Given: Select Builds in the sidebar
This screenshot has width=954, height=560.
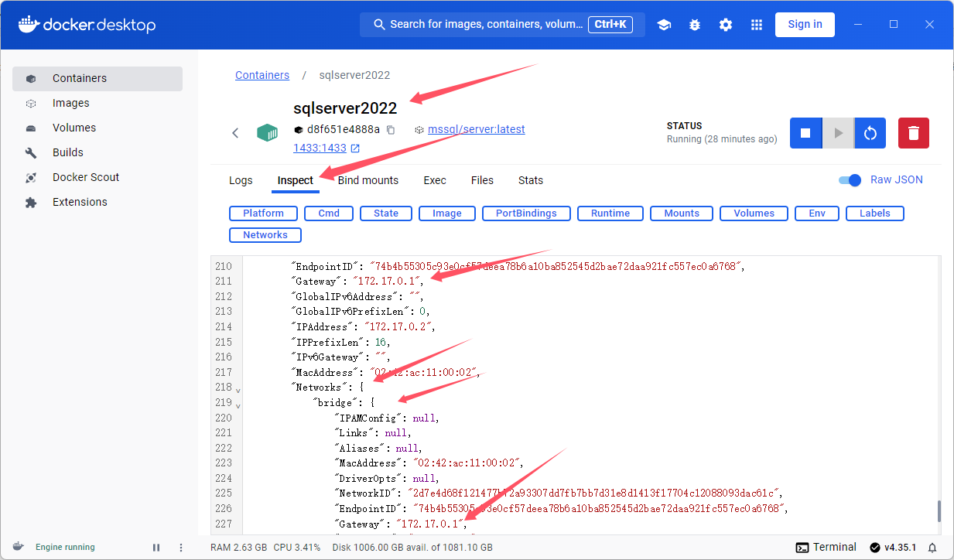Looking at the screenshot, I should pos(97,153).
